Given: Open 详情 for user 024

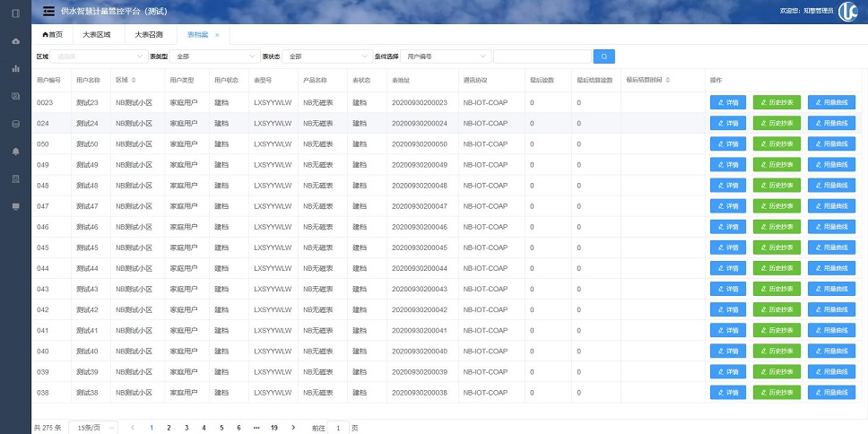Looking at the screenshot, I should coord(728,123).
